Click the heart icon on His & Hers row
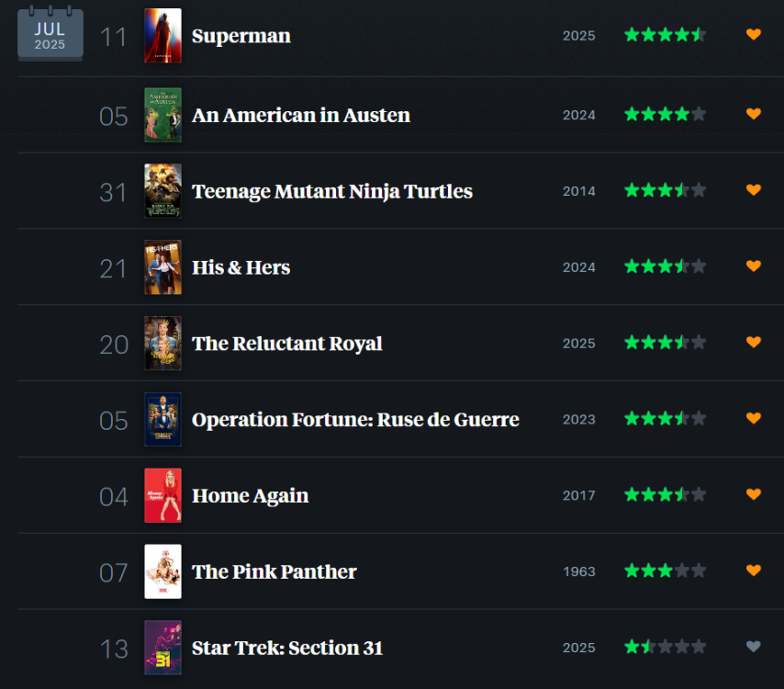This screenshot has width=784, height=689. coord(754,266)
